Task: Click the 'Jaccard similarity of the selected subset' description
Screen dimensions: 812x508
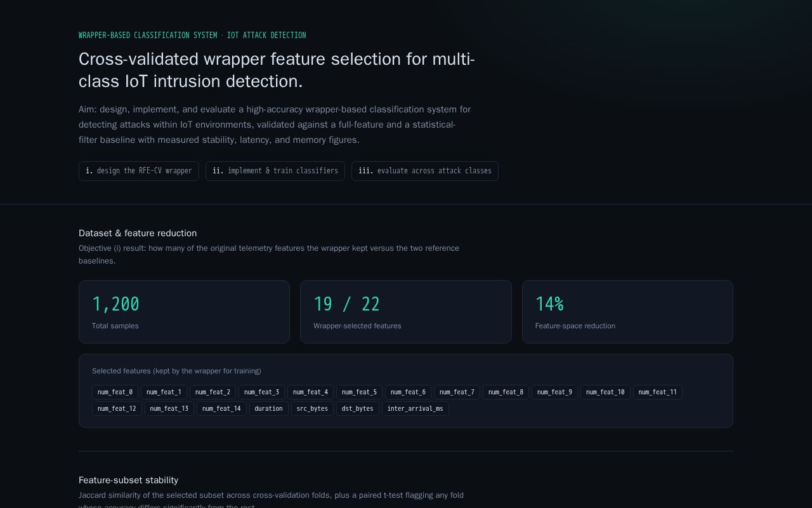Action: [271, 501]
